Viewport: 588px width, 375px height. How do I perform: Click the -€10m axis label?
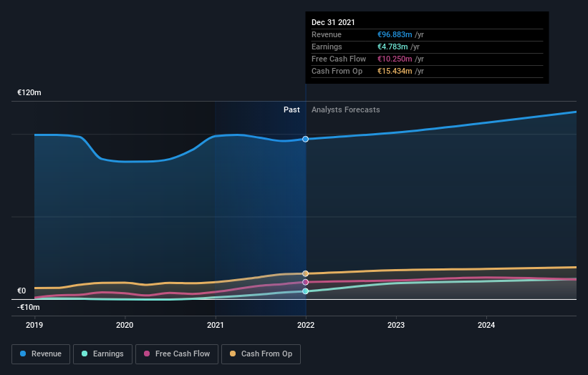tap(29, 307)
